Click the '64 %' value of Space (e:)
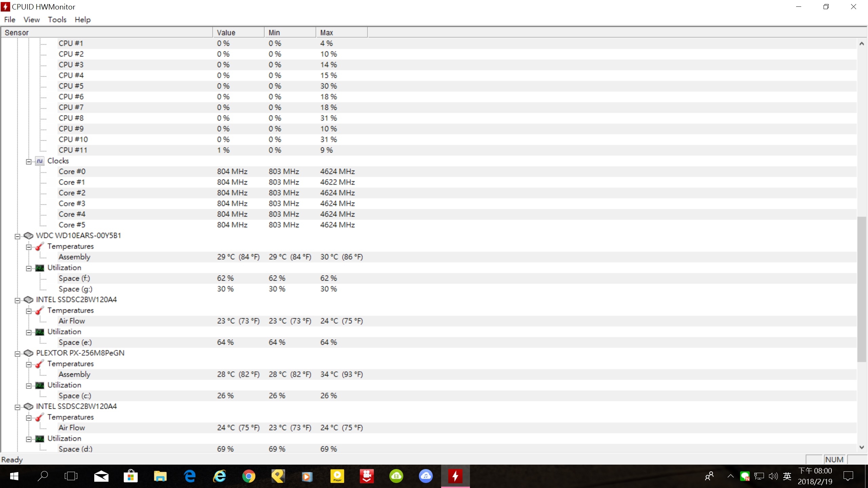Screen dimensions: 868x488 225,342
